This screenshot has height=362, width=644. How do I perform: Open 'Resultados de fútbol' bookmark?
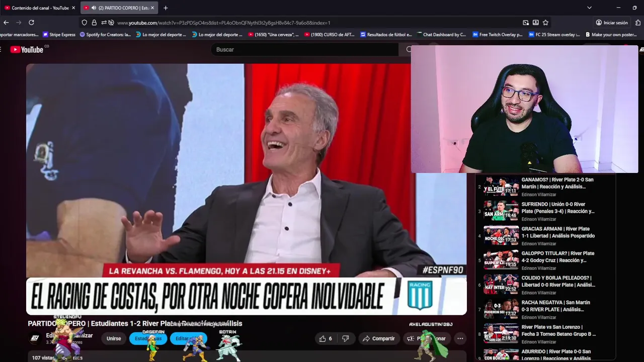(x=385, y=35)
